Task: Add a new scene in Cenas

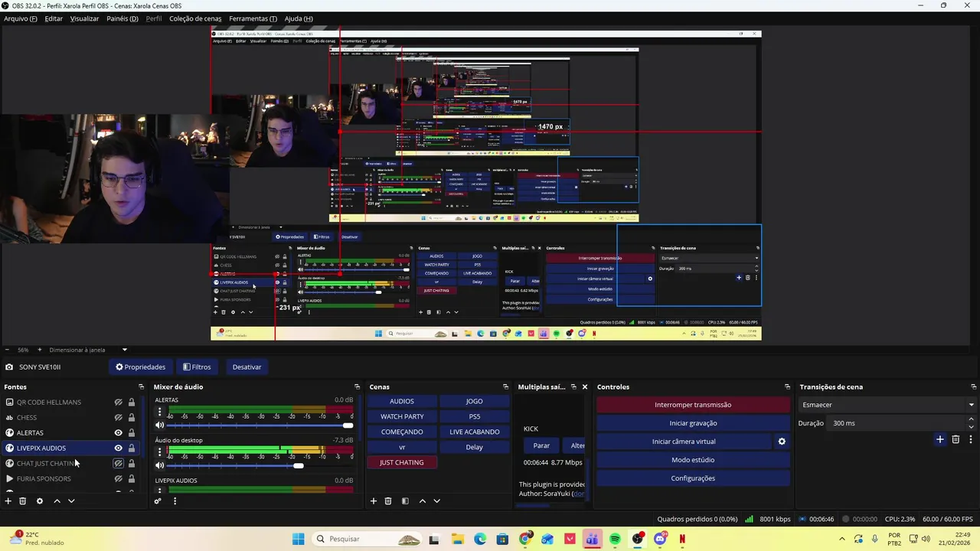Action: point(374,501)
